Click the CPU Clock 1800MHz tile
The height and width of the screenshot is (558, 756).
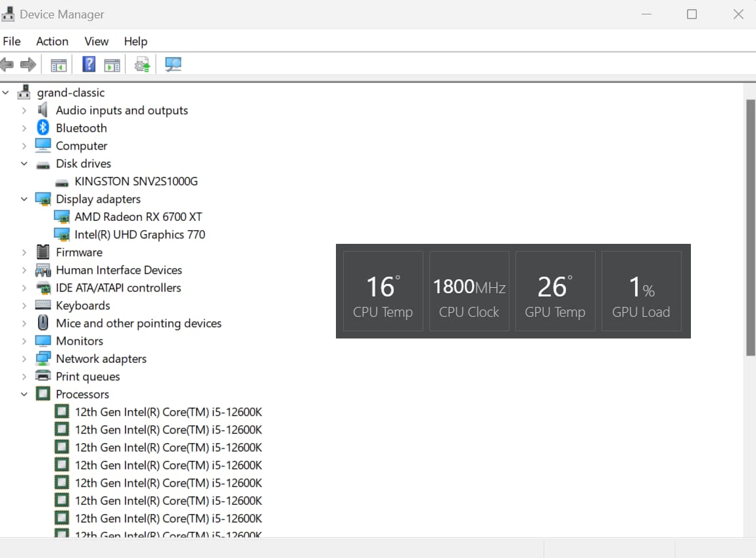pyautogui.click(x=469, y=291)
